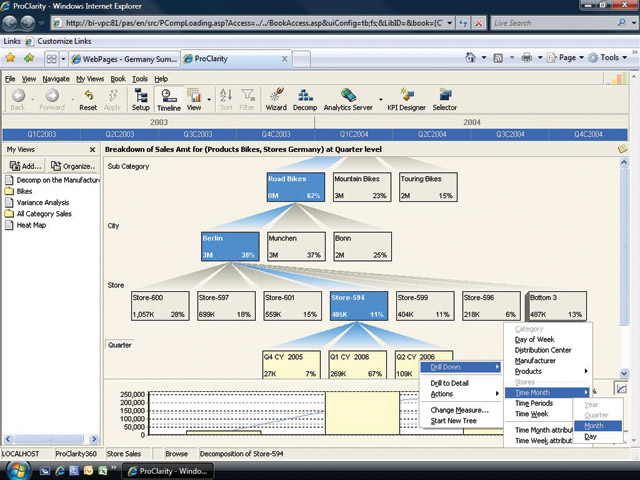The image size is (640, 480).
Task: Click the Add button in My Views
Action: click(x=26, y=166)
